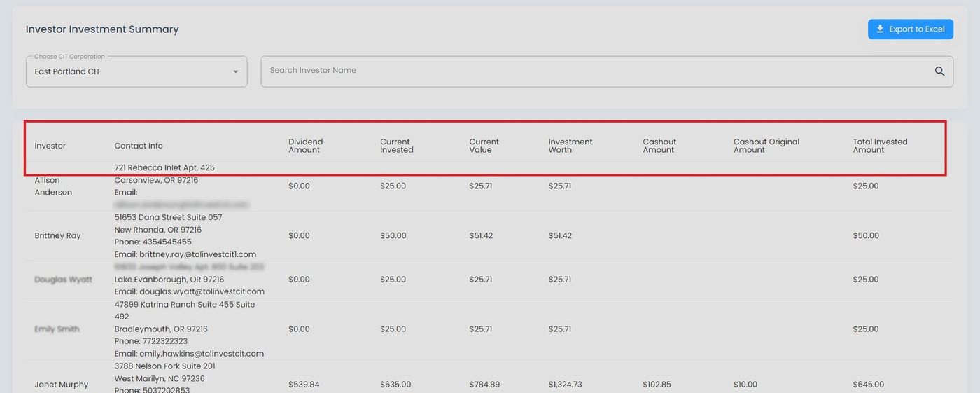Click the Investor column header

pos(50,146)
